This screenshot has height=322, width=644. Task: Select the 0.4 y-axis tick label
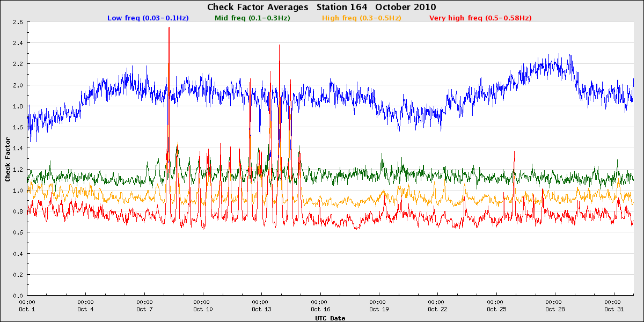click(x=18, y=253)
